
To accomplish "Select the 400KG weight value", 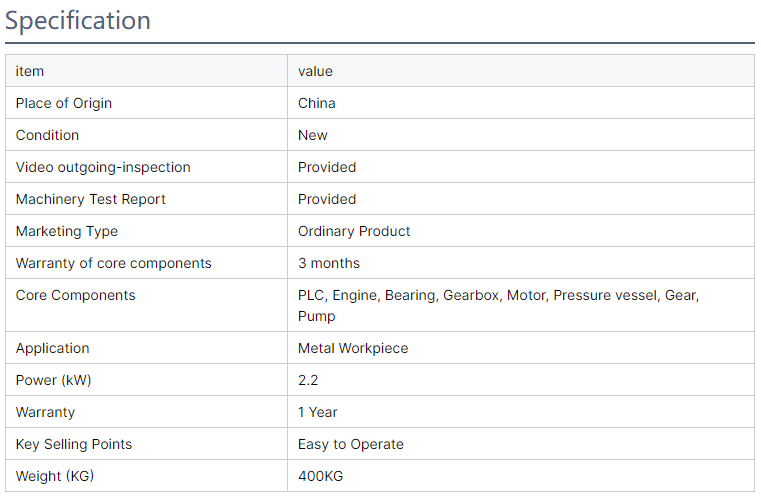I will click(320, 476).
